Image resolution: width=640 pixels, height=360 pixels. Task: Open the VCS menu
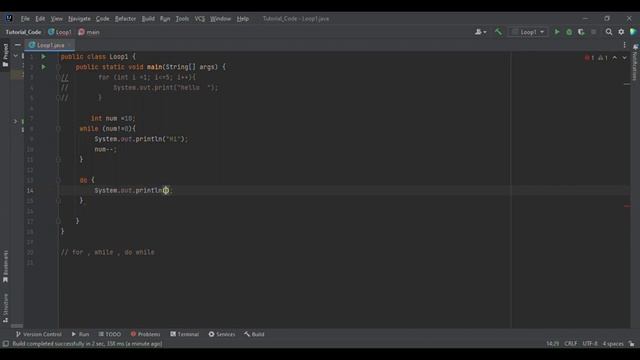click(x=200, y=19)
